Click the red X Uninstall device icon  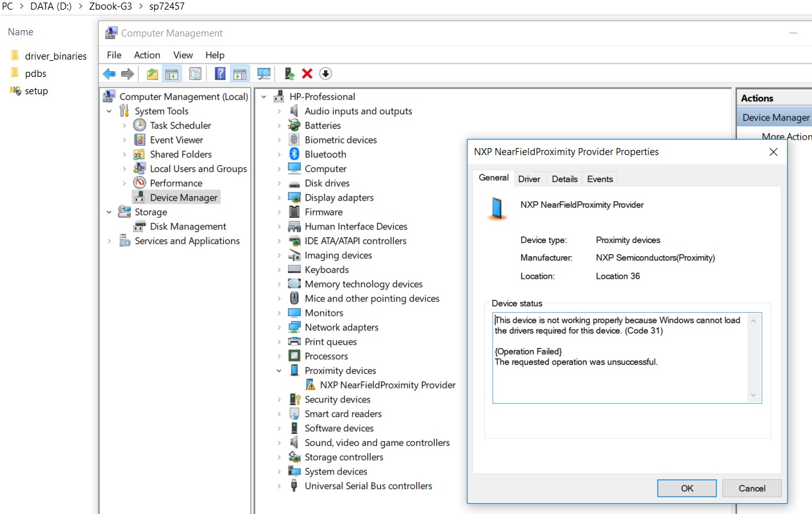pyautogui.click(x=307, y=74)
